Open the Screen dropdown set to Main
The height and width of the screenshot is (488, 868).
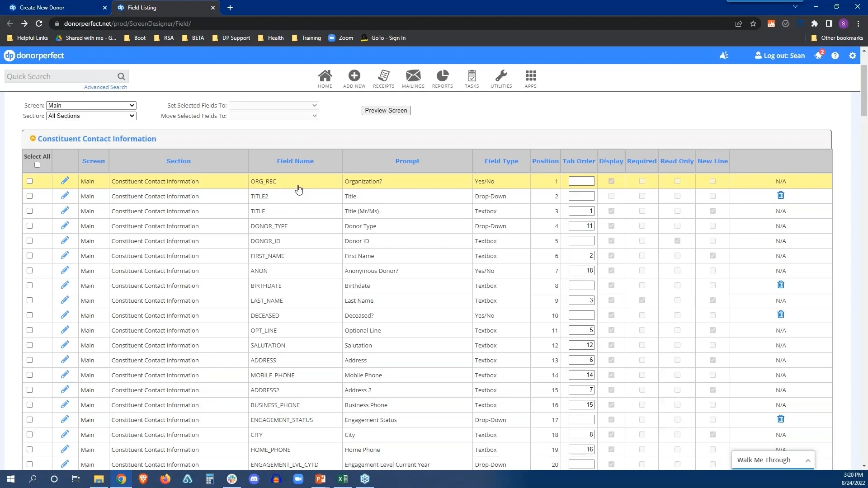pos(90,105)
